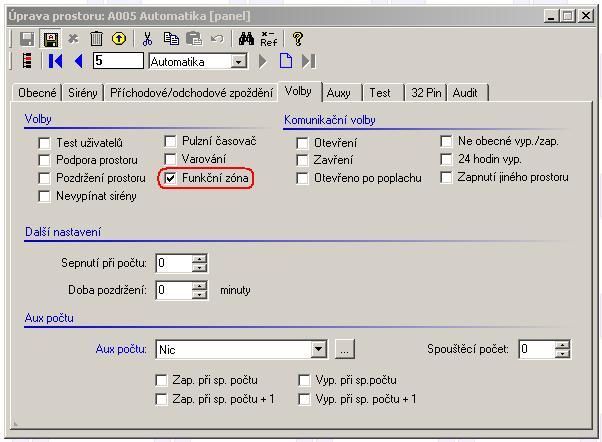This screenshot has width=602, height=442.
Task: Click the record number input field
Action: click(x=117, y=61)
